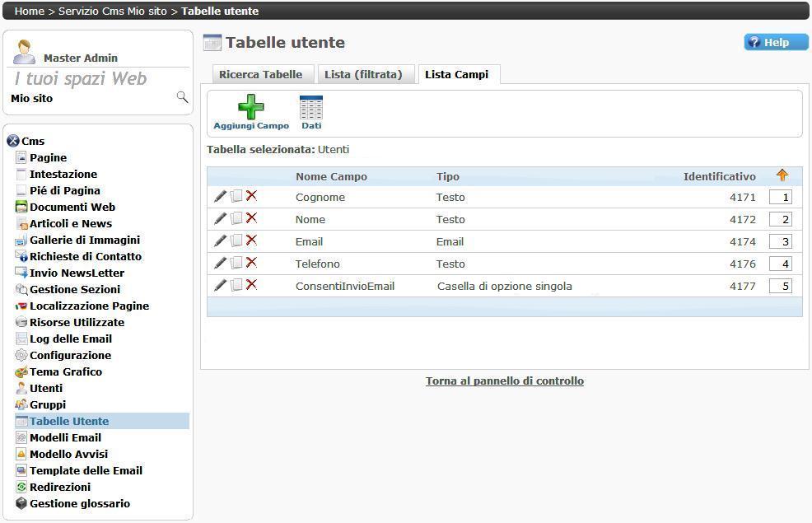Switch to the Ricerca Tabelle tab
The height and width of the screenshot is (523, 812).
[260, 74]
